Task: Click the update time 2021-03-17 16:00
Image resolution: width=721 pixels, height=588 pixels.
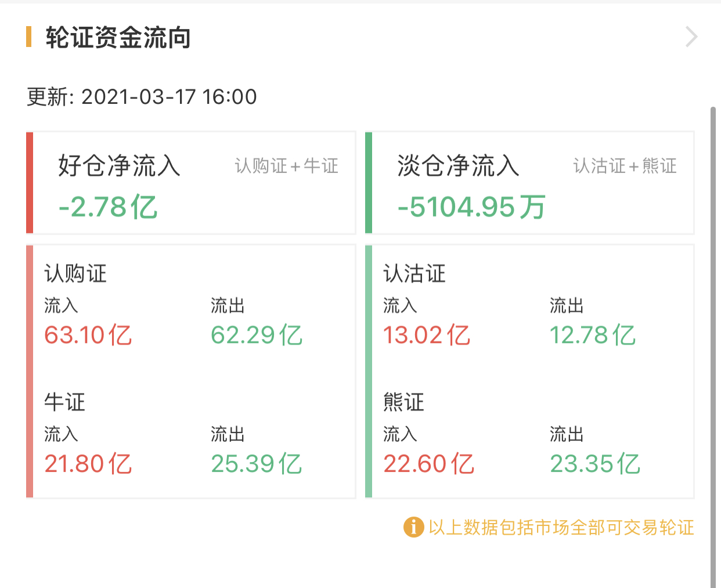Action: (x=168, y=97)
